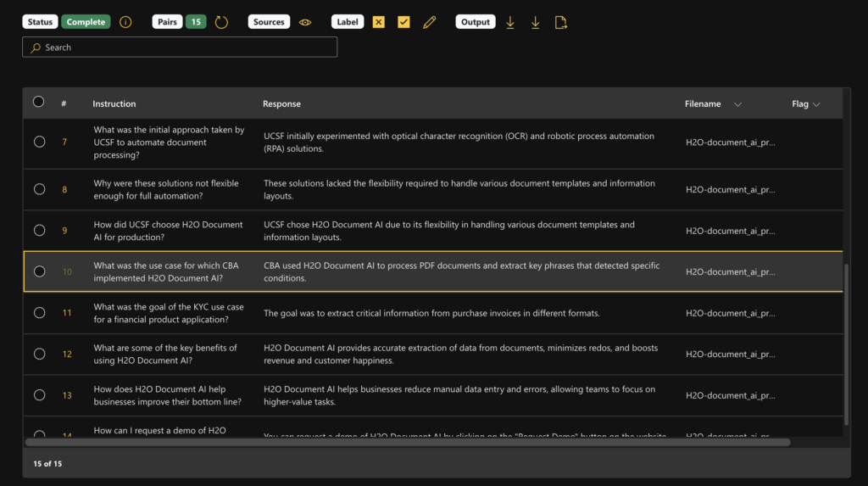
Task: Click the download icon immediately beside Output
Action: pos(510,22)
